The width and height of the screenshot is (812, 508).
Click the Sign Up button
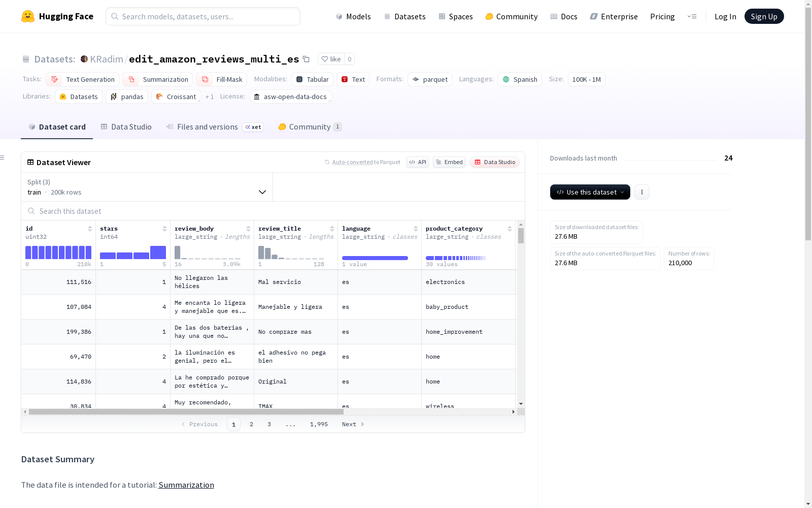coord(764,16)
